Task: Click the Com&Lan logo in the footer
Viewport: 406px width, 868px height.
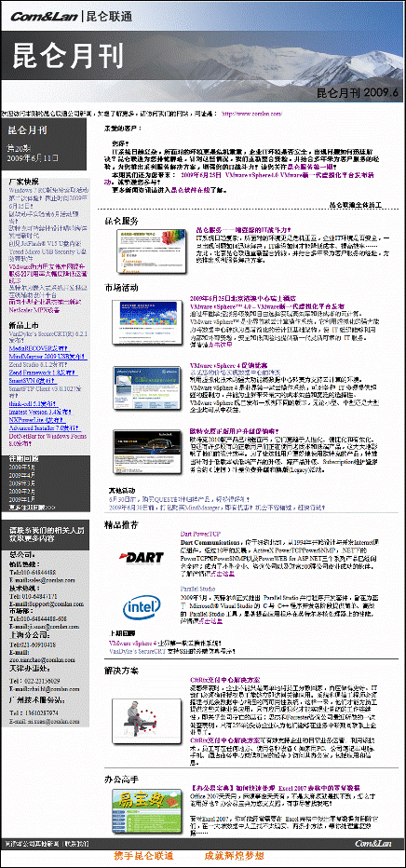Action: pos(374,844)
